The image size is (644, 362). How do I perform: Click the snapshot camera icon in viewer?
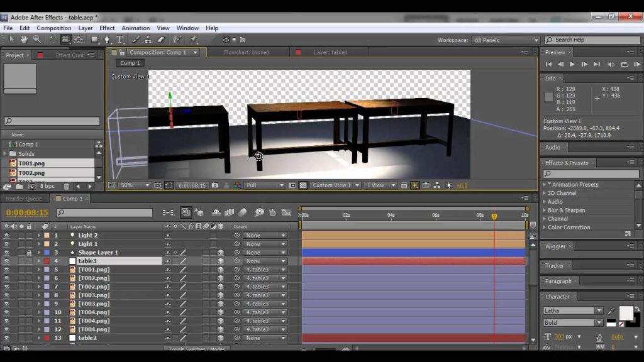(215, 185)
